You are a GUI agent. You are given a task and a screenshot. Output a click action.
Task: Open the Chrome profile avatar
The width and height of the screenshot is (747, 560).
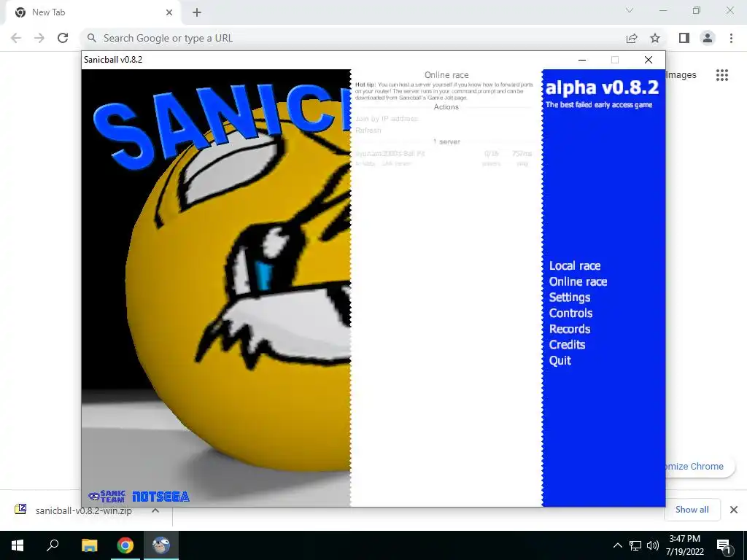click(708, 38)
